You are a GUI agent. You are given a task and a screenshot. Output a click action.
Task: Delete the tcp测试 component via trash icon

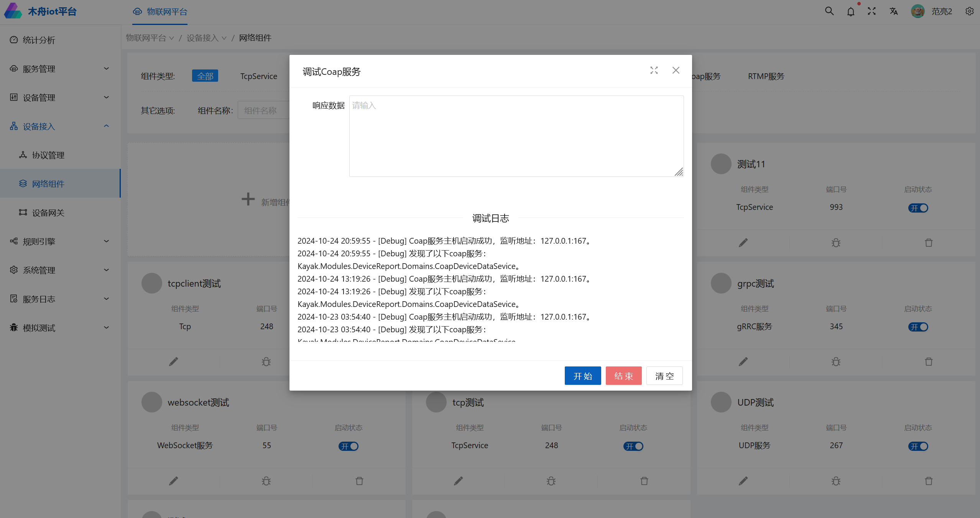(x=644, y=481)
